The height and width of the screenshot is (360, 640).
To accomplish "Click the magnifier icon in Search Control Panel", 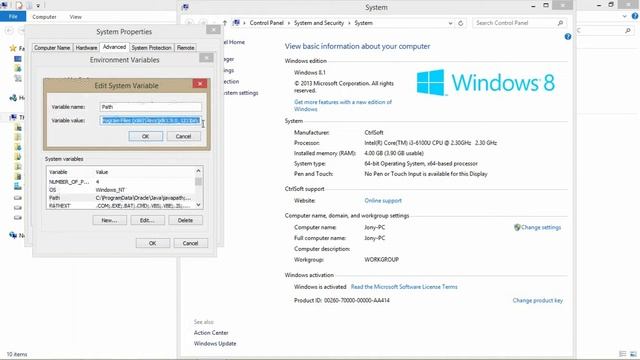I will pos(560,23).
